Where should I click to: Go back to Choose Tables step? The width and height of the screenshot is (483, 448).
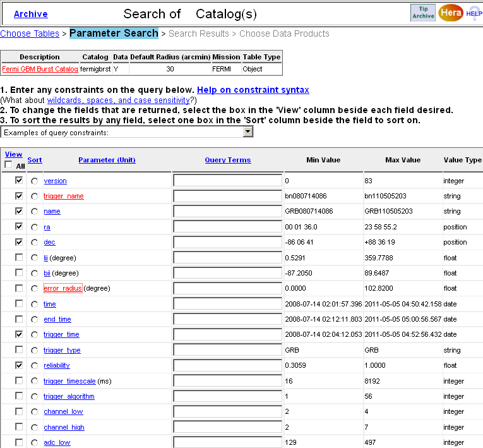(30, 33)
